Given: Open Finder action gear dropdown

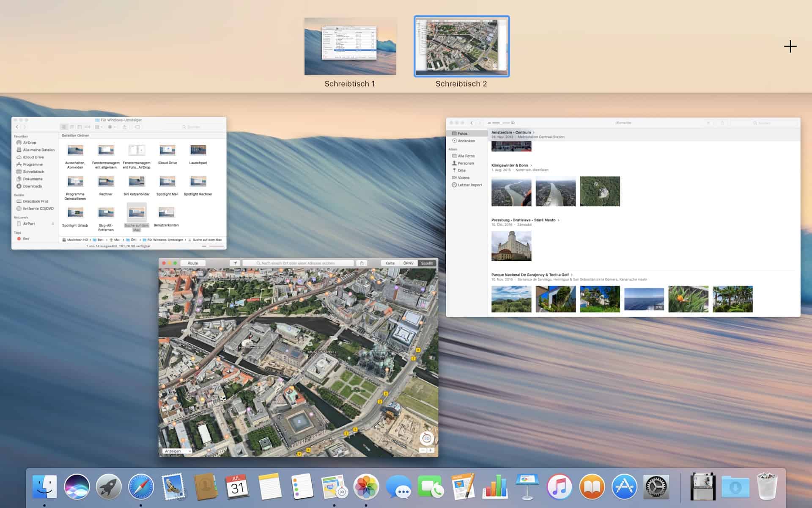Looking at the screenshot, I should [112, 127].
